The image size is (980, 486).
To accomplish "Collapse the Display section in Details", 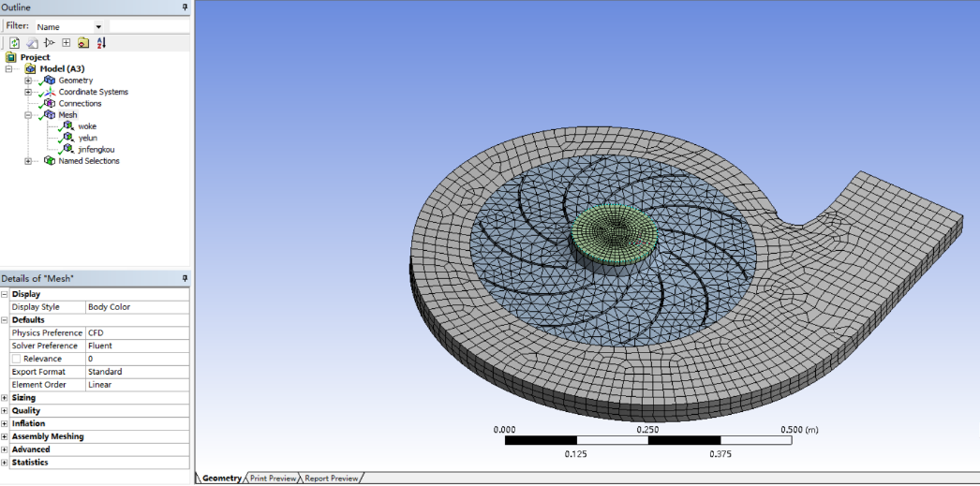I will point(5,294).
